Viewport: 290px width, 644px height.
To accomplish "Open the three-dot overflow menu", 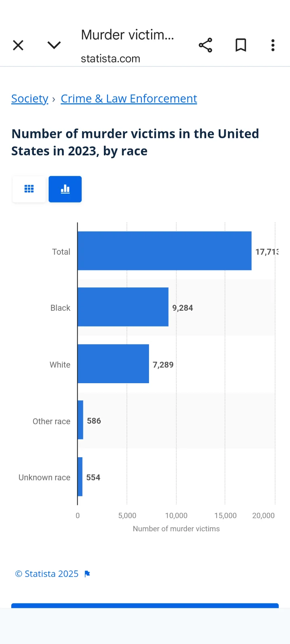I will pyautogui.click(x=273, y=45).
